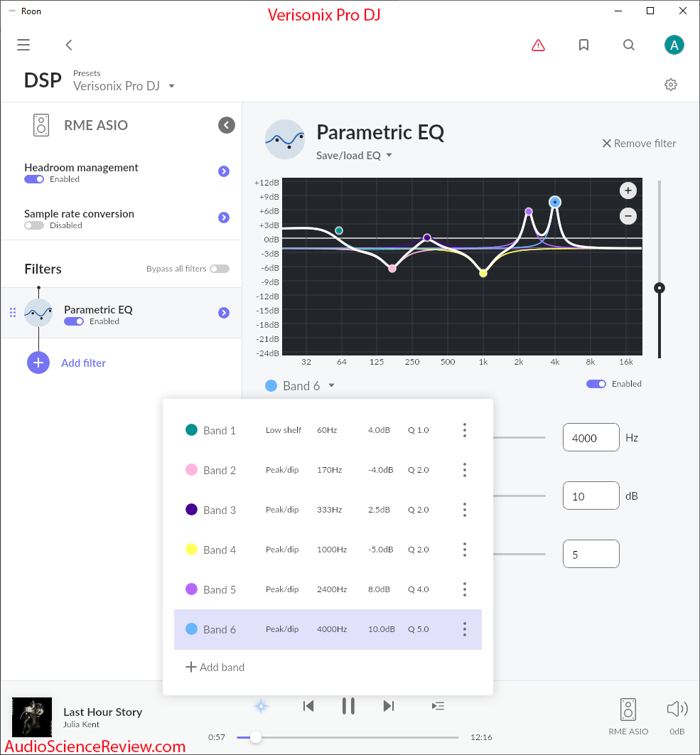Click the purple Band 5 graph node
Screen dimensions: 700x755
(x=529, y=211)
